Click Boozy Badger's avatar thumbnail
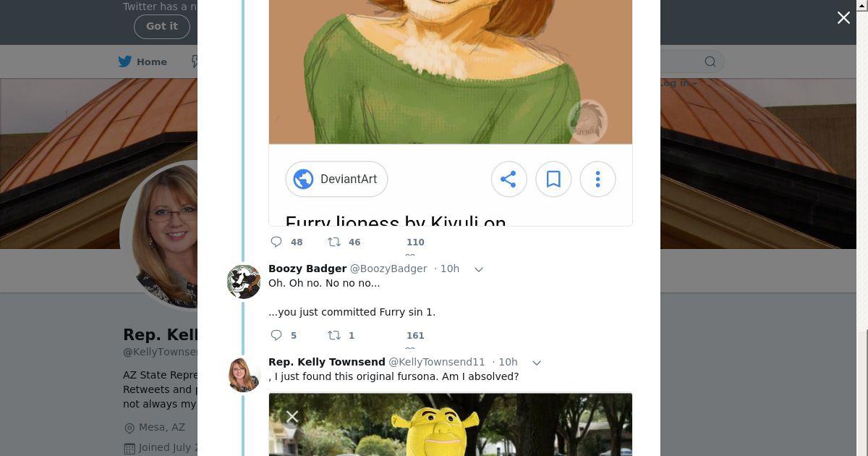Screen dimensions: 868x456 (244, 282)
